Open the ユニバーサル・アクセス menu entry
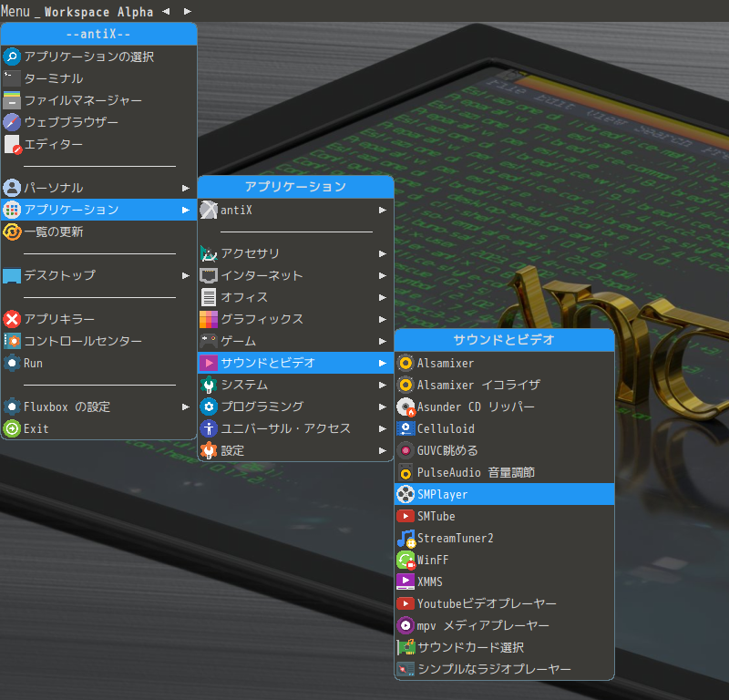 295,428
